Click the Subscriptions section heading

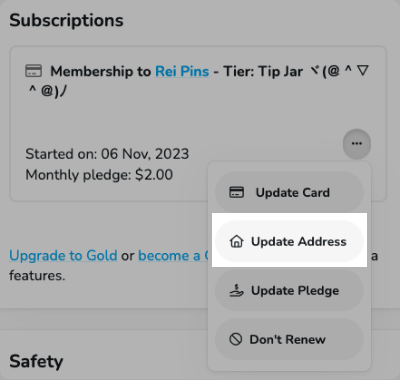66,20
